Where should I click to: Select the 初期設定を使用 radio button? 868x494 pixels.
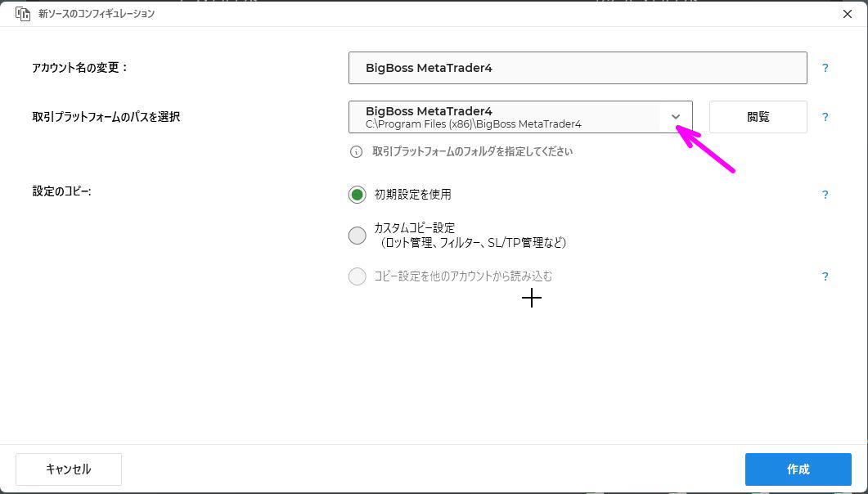(x=357, y=195)
